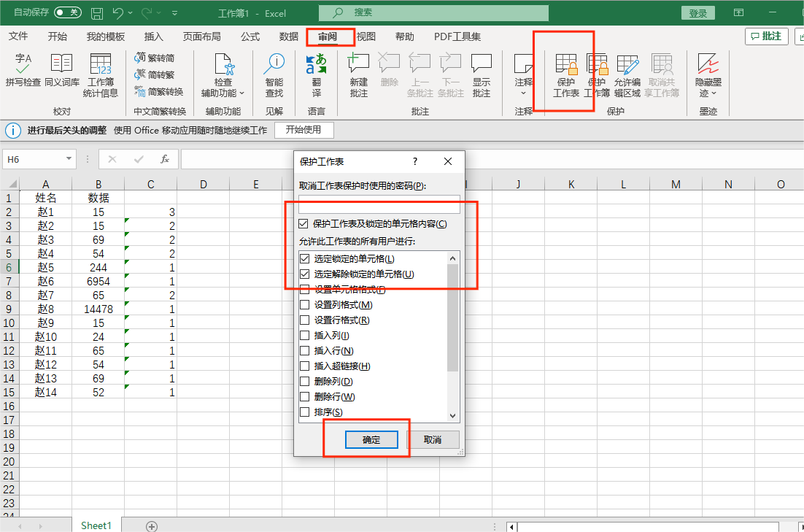Open the 公式 ribbon tab

[x=252, y=36]
